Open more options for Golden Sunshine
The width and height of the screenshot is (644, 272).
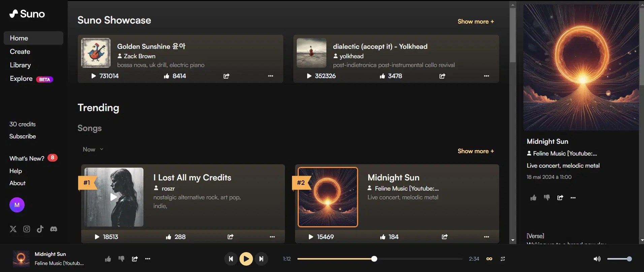click(x=270, y=76)
